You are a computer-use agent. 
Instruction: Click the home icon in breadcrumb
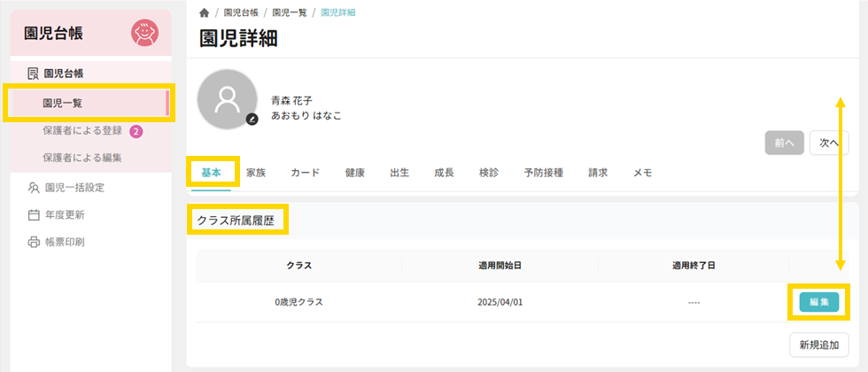pos(205,12)
